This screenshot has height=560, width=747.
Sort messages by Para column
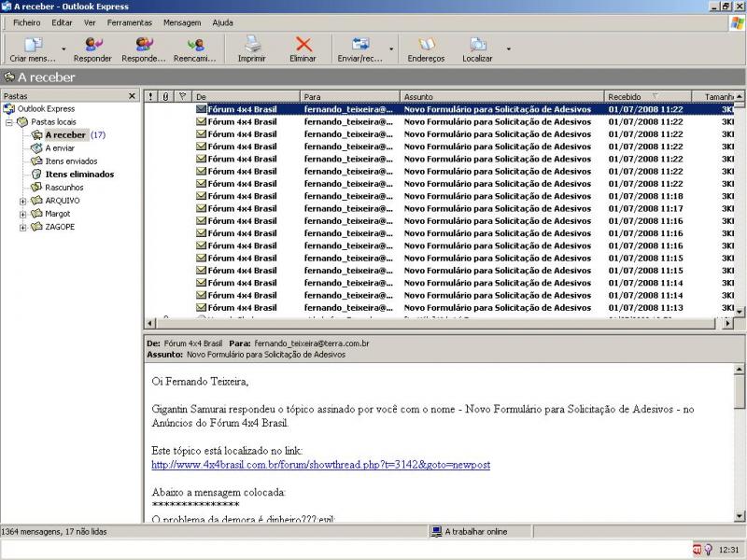coord(350,97)
